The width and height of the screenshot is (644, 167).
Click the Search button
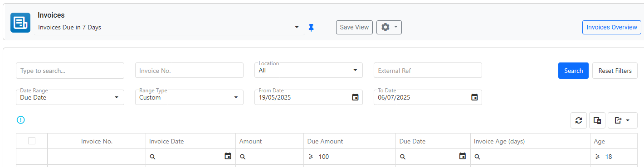click(x=573, y=71)
